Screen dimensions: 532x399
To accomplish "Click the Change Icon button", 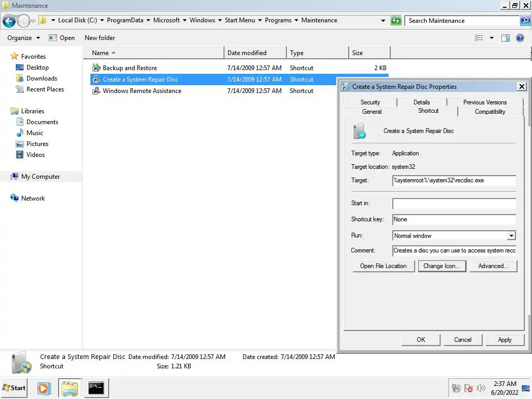I will pos(442,266).
